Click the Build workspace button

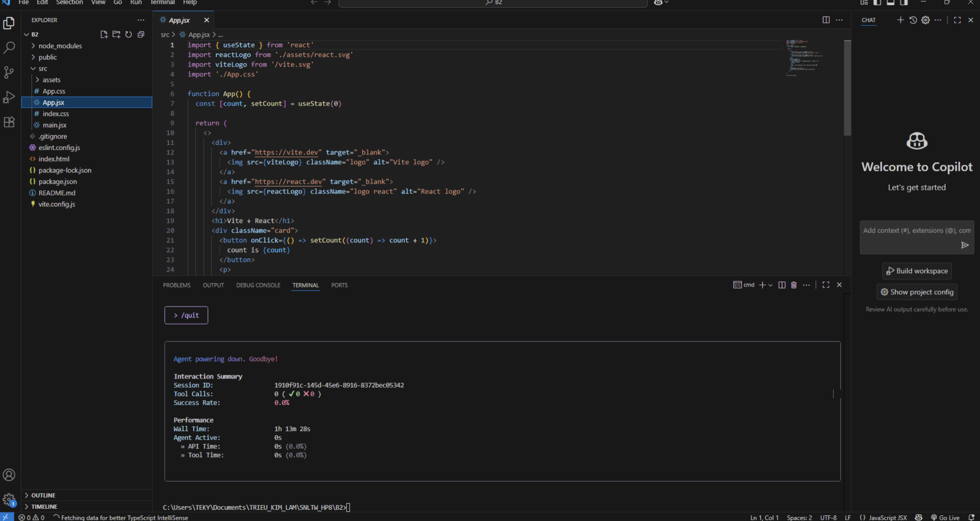[x=917, y=271]
